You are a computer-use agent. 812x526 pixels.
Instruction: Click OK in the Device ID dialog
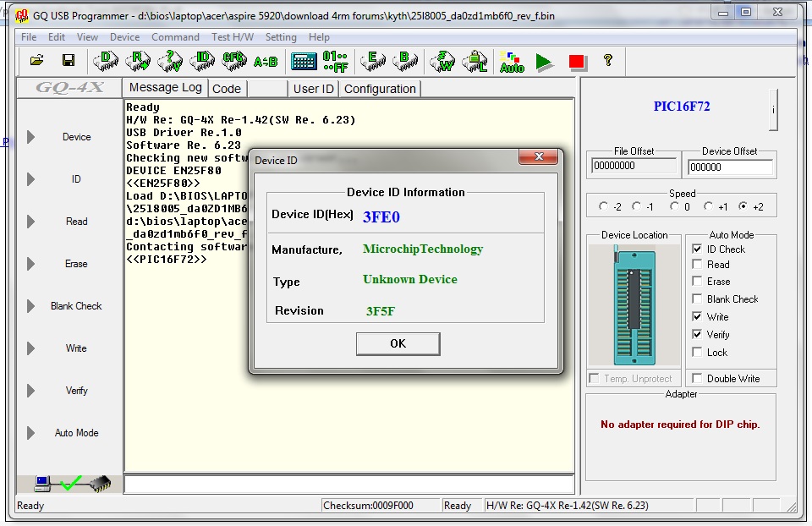[x=398, y=344]
